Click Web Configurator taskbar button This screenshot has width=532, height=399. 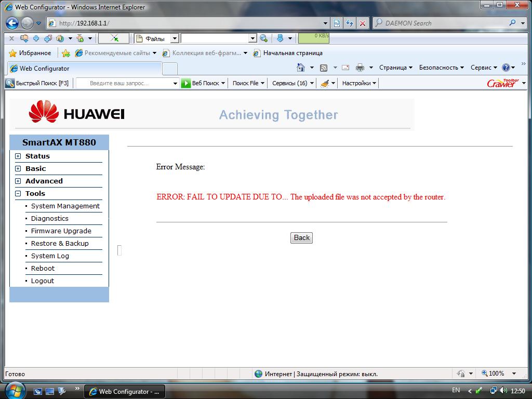click(124, 392)
